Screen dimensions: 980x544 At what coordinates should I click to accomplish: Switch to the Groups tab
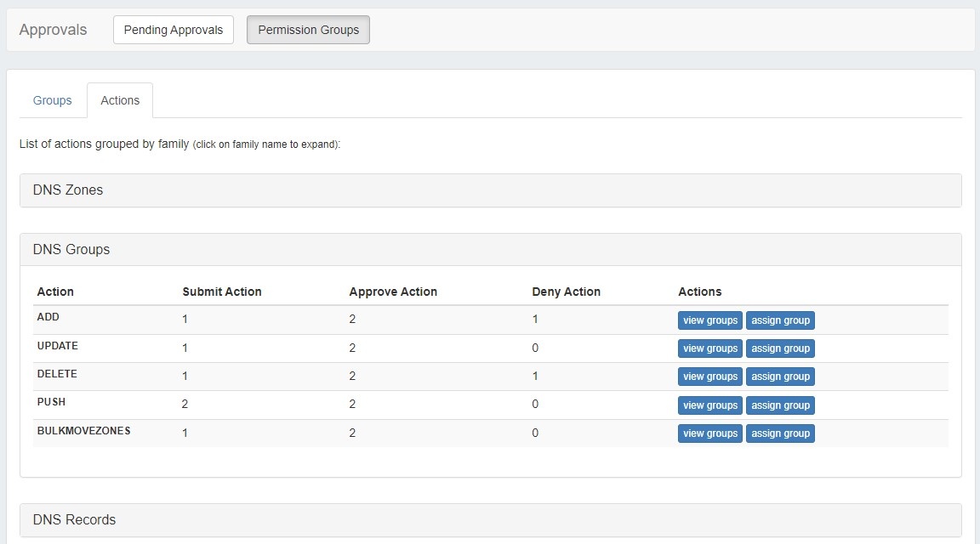tap(53, 100)
